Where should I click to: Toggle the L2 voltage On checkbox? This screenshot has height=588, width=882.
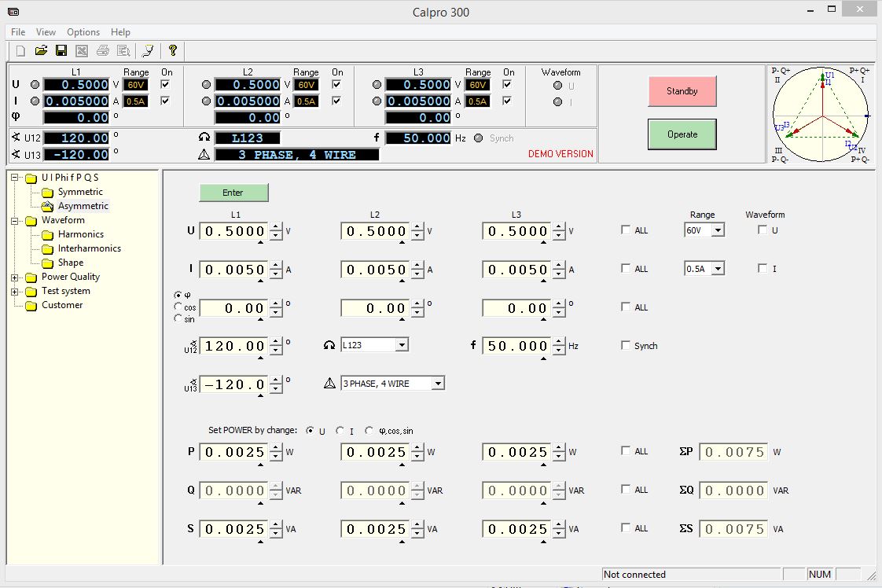[336, 84]
